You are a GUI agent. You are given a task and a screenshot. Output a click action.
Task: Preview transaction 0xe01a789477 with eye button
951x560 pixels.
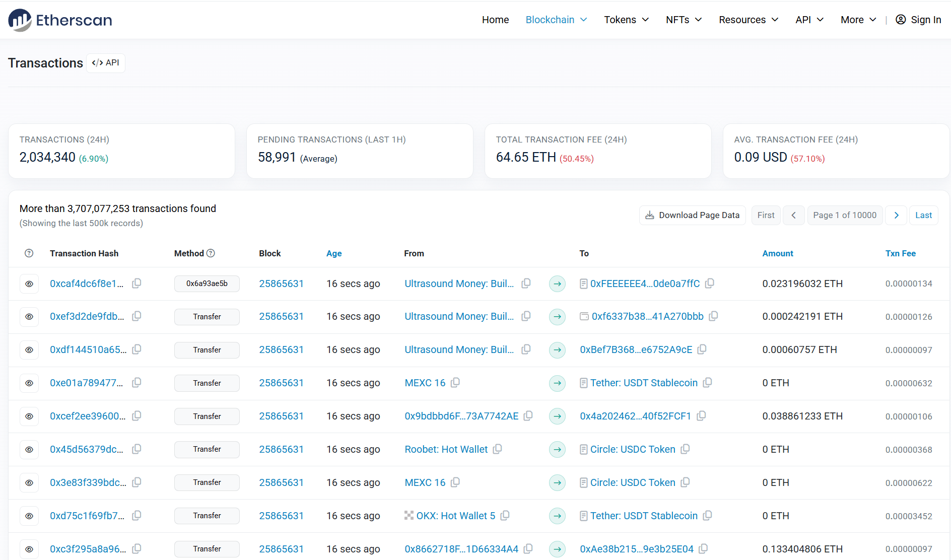[29, 383]
